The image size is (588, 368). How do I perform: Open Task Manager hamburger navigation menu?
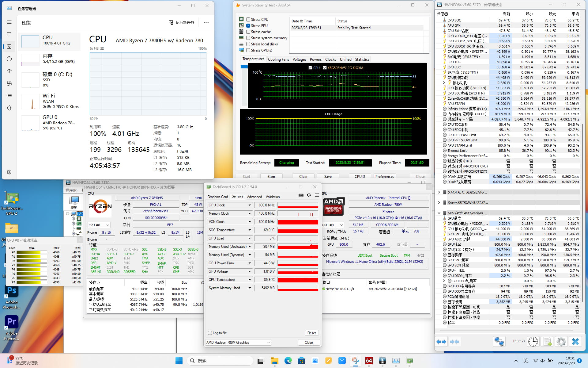pos(9,22)
